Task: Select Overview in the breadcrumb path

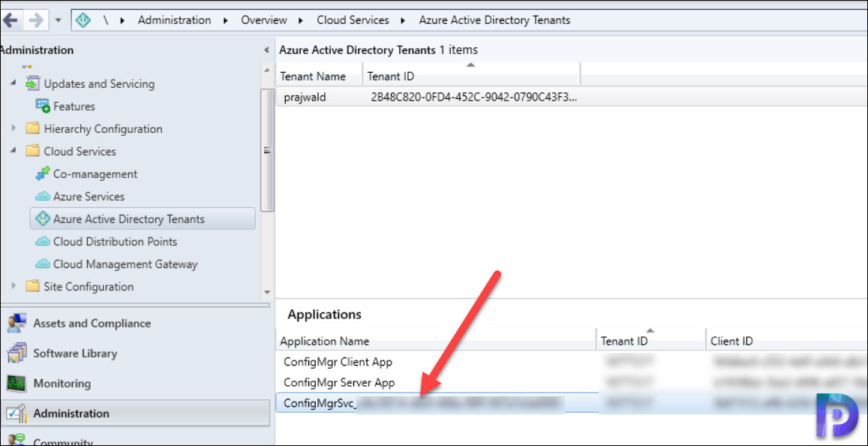Action: (263, 20)
